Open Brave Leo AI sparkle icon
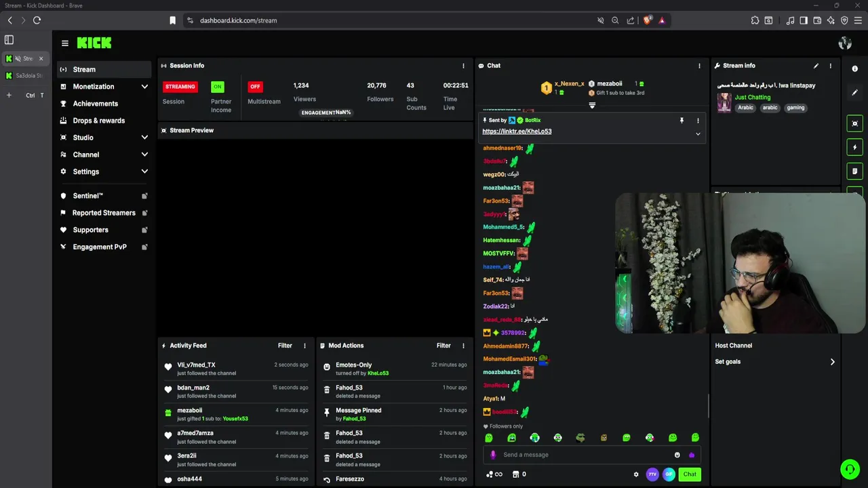This screenshot has height=488, width=868. click(831, 20)
